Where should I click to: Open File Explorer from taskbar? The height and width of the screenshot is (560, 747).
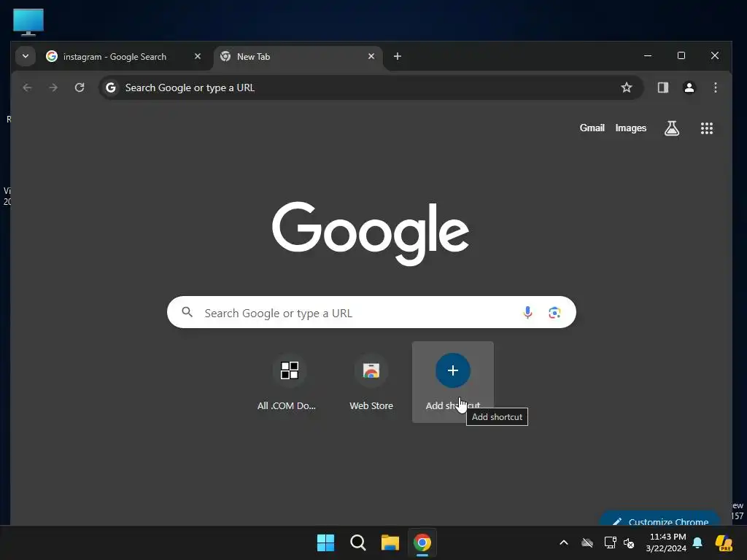click(390, 542)
